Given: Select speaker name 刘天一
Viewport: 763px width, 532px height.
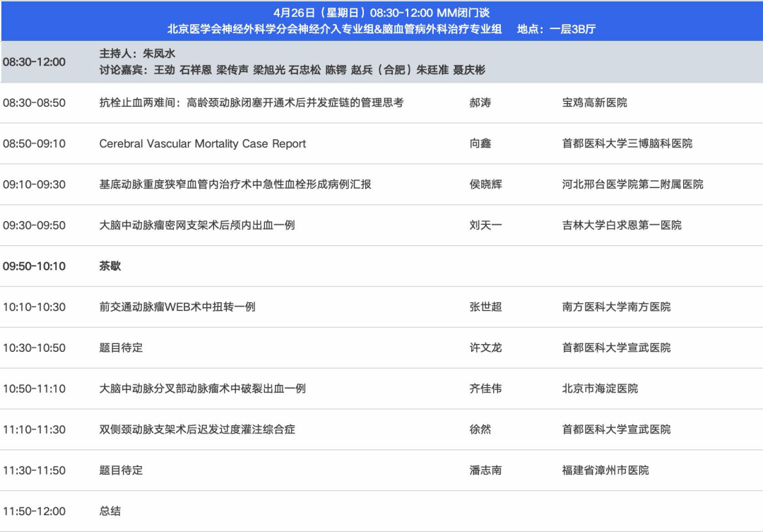Looking at the screenshot, I should pos(485,225).
